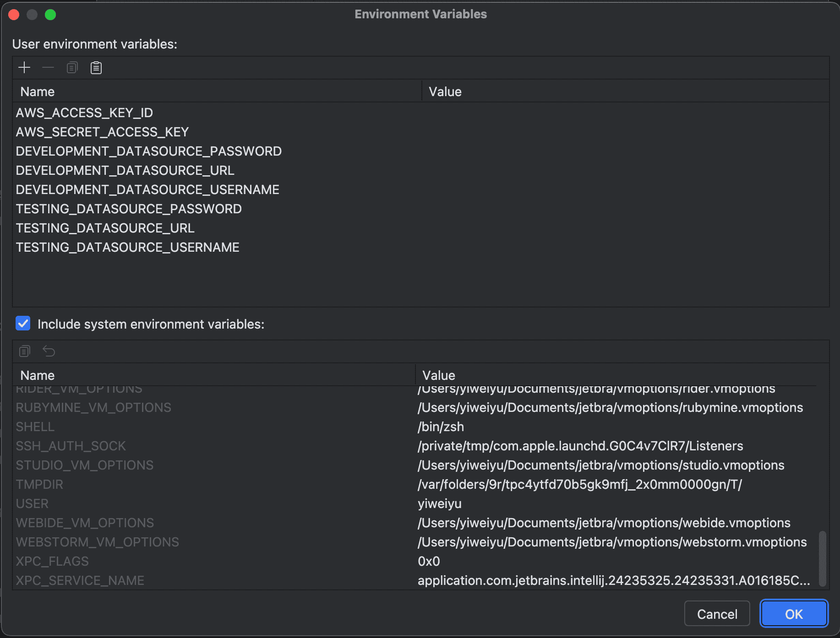Image resolution: width=840 pixels, height=638 pixels.
Task: Click the system variables scrollbar thumb
Action: point(822,558)
